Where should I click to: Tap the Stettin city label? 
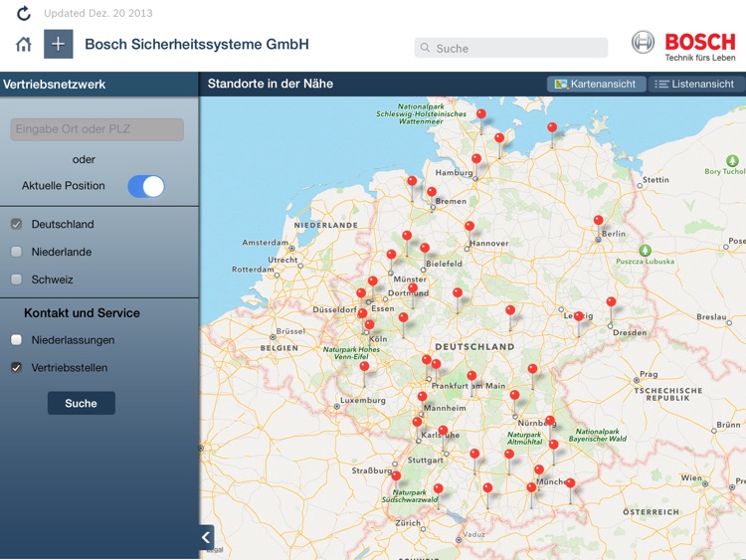coord(655,180)
